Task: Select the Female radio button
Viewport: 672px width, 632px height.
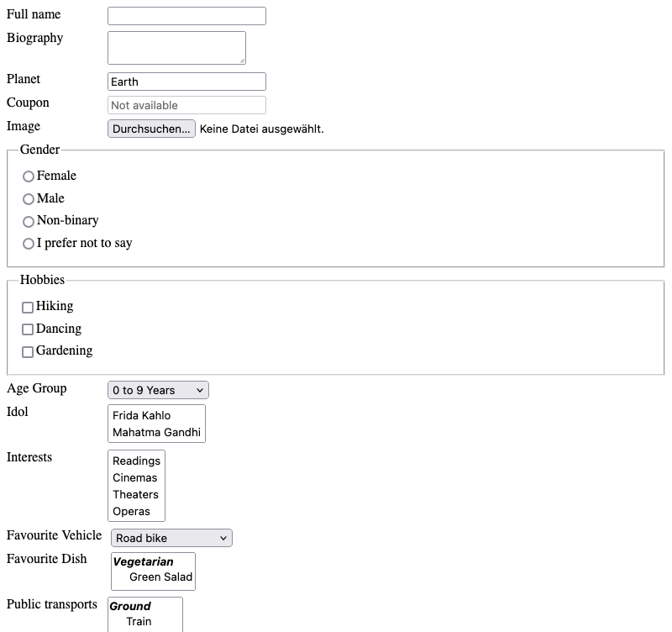Action: tap(29, 176)
